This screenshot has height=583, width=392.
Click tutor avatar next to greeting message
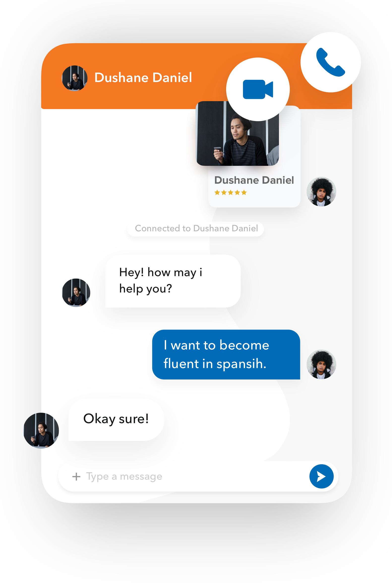pyautogui.click(x=76, y=292)
